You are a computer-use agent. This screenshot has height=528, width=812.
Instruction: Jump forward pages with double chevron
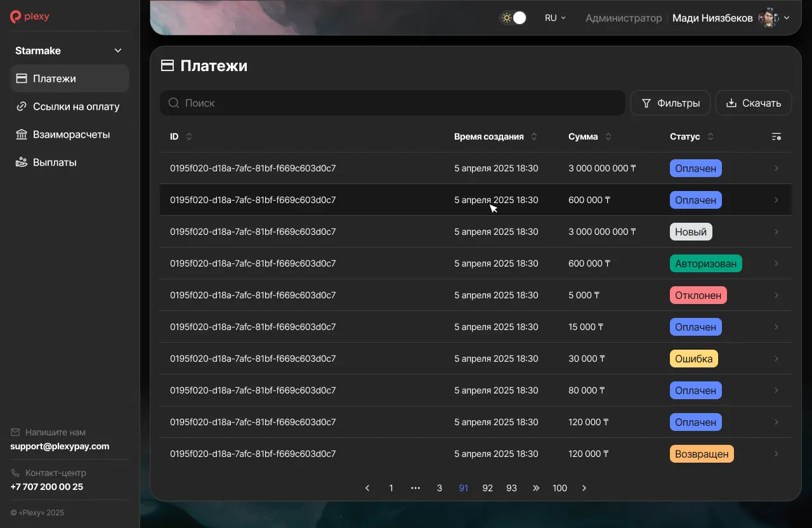(536, 488)
